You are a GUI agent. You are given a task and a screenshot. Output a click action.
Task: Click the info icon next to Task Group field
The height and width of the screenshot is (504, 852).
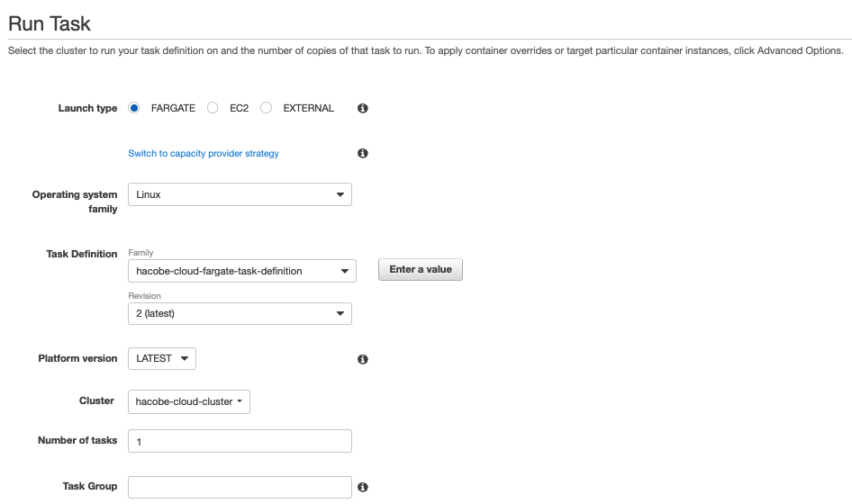[362, 487]
